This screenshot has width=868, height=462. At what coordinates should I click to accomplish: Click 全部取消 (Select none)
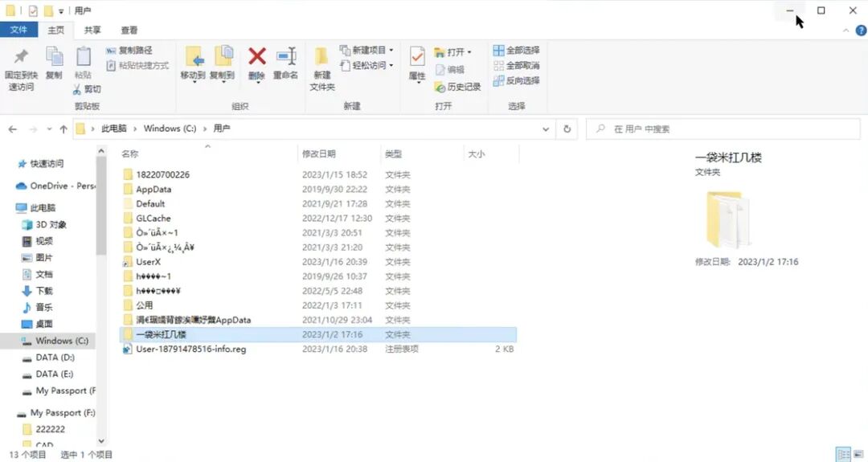pos(517,65)
